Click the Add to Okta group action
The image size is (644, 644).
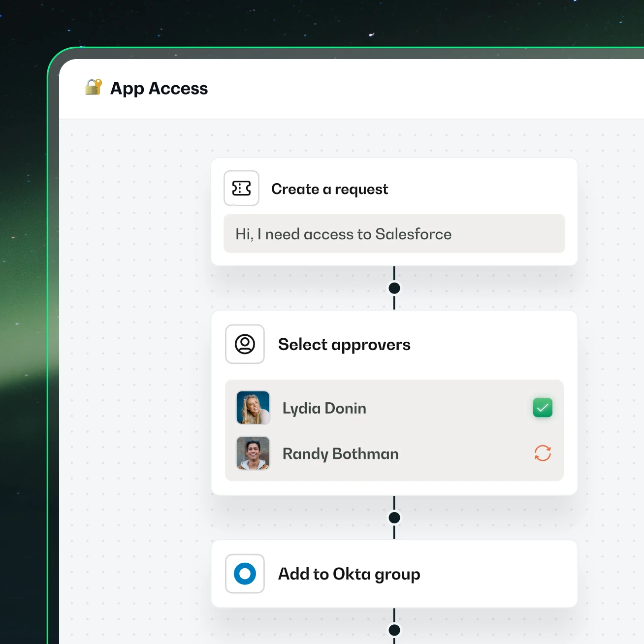pos(349,574)
